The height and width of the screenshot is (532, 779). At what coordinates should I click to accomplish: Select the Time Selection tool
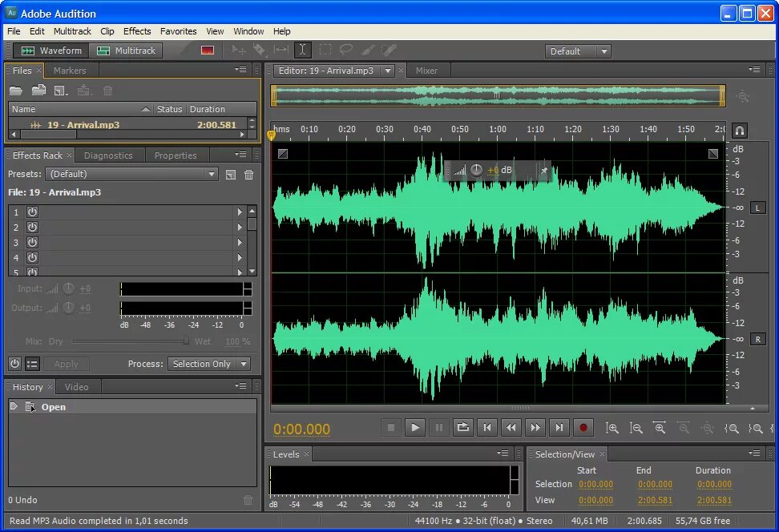pos(303,50)
